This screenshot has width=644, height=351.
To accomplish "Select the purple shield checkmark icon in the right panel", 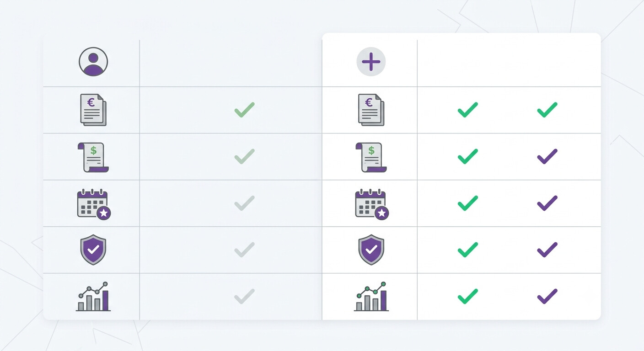I will (371, 250).
